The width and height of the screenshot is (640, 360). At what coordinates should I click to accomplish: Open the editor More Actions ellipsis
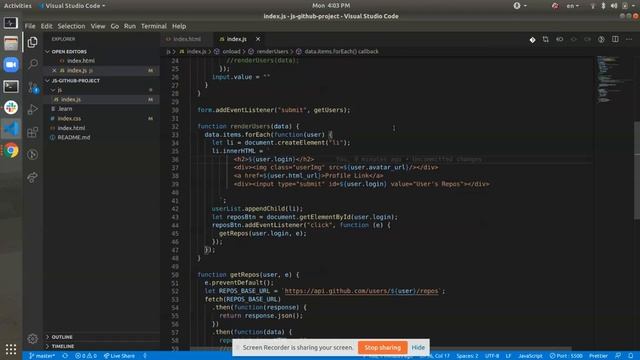(629, 39)
